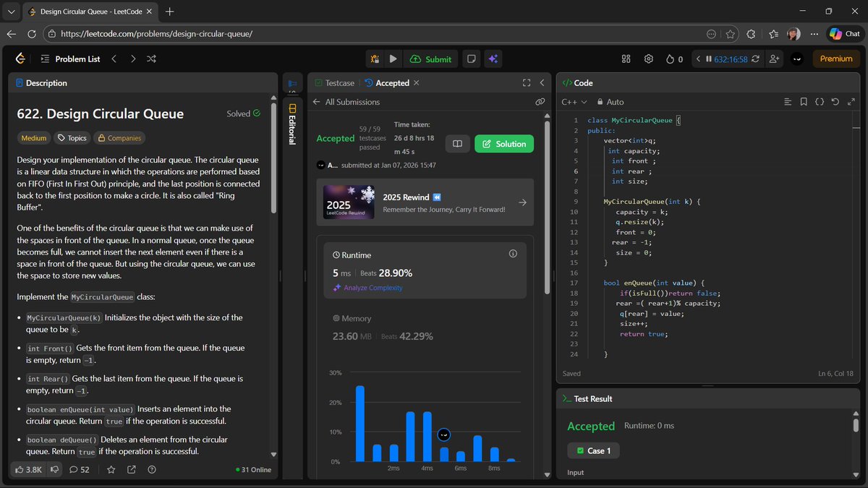The width and height of the screenshot is (868, 488).
Task: Expand the Topics tag
Action: (x=72, y=138)
